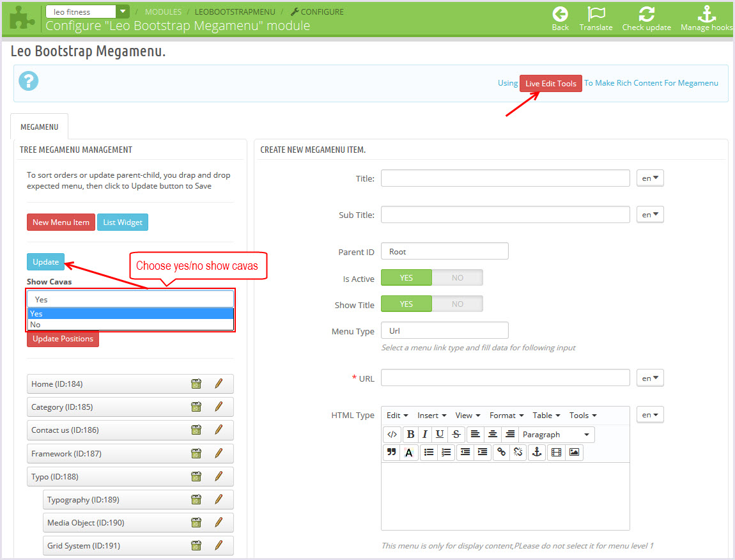Open language dropdown next to Sub Title

tap(650, 214)
